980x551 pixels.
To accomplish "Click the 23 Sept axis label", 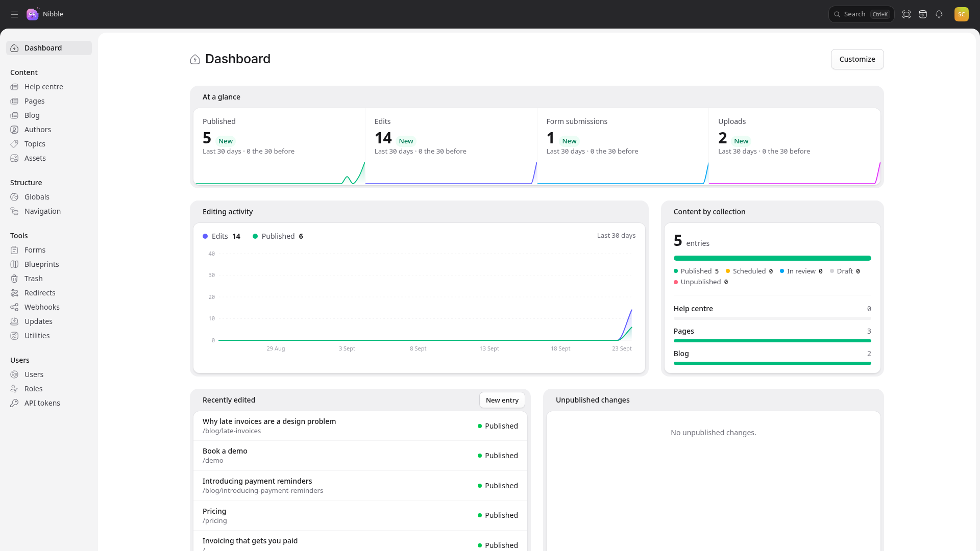I will coord(622,348).
